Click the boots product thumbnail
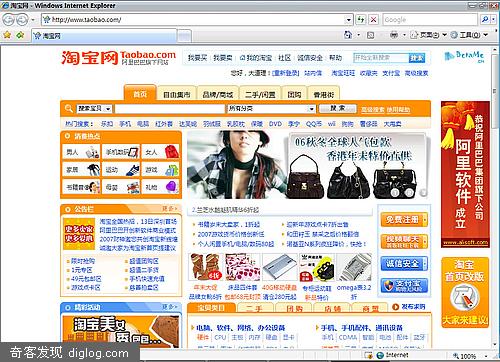This screenshot has width=500, height=362. [205, 267]
